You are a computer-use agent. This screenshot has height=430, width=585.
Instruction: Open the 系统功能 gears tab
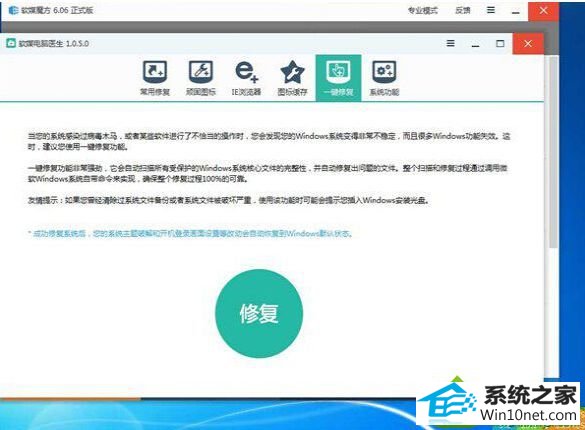click(384, 78)
